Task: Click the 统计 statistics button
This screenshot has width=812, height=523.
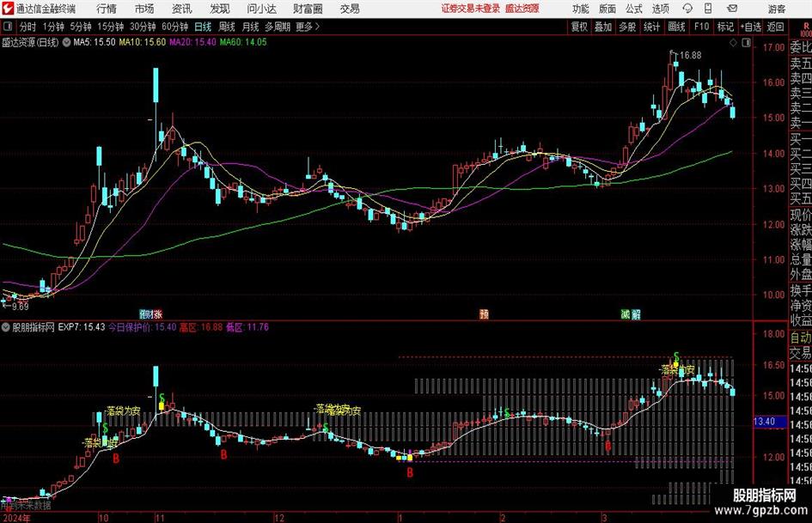Action: point(652,27)
